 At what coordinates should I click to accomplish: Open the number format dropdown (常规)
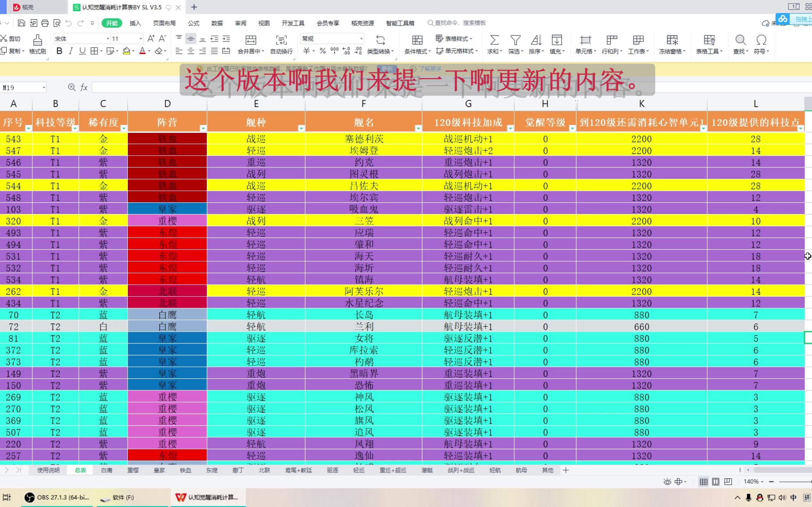tap(361, 39)
